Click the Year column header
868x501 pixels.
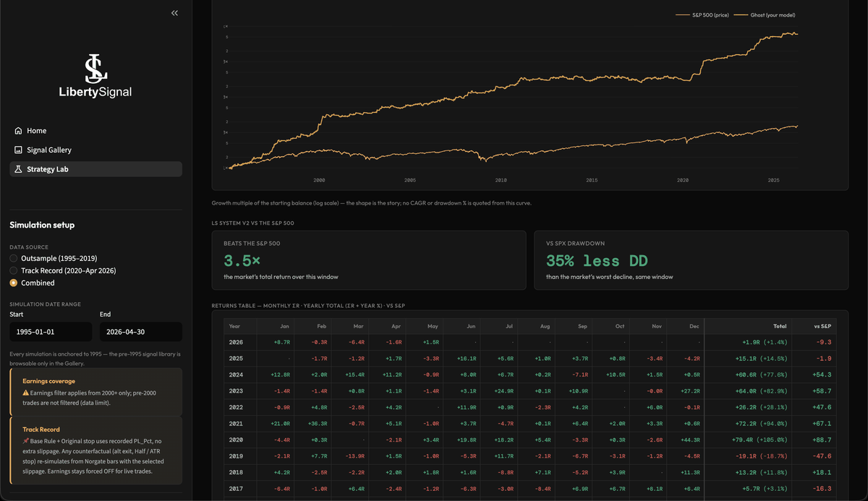click(235, 326)
